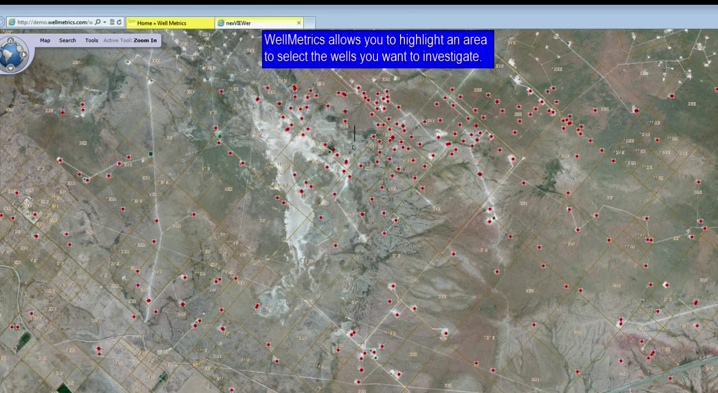Screen dimensions: 718x393
Task: Click the compatibility view icon in address bar
Action: [x=112, y=22]
